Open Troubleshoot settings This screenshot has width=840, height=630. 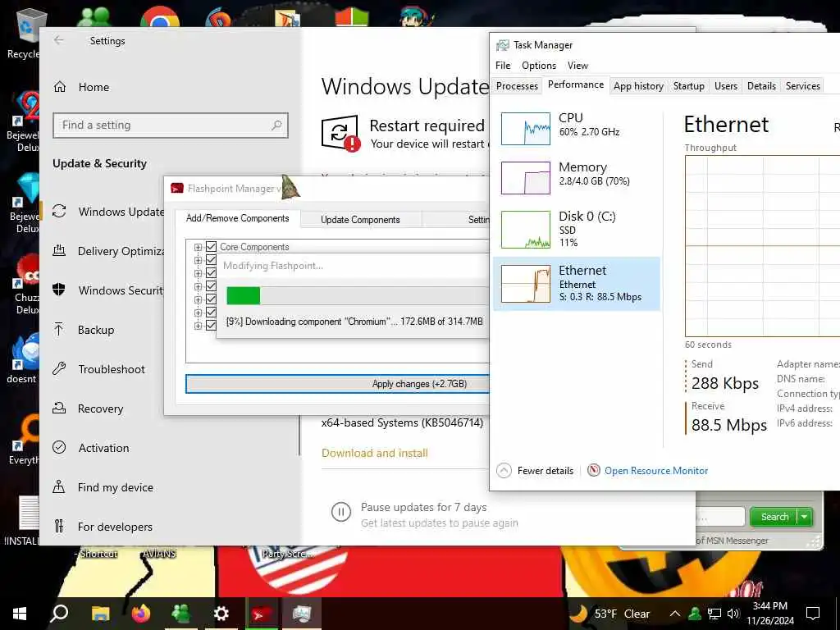coord(98,369)
